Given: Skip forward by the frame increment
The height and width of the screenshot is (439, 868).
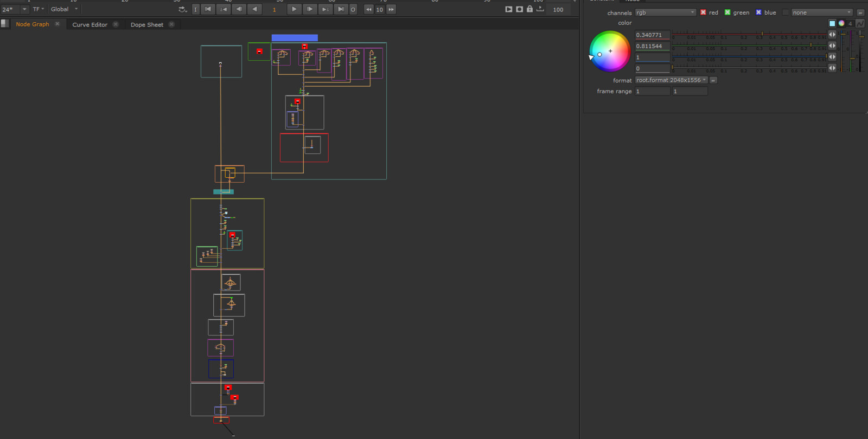Looking at the screenshot, I should point(391,9).
